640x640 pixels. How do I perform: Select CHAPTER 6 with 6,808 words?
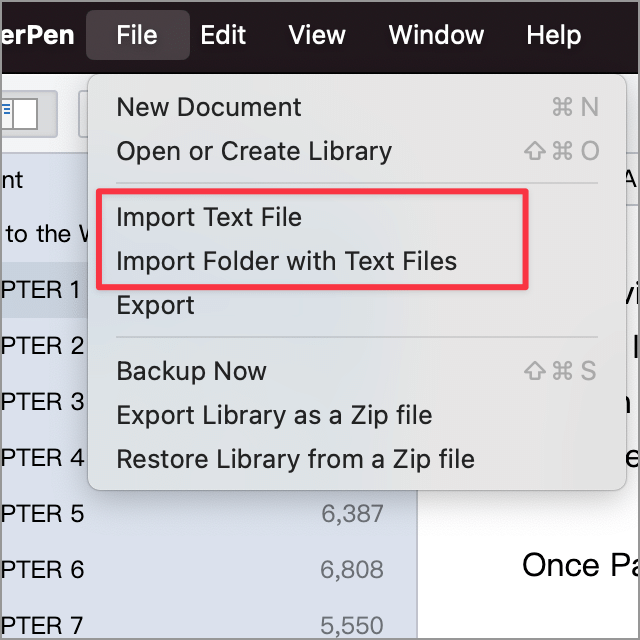(x=209, y=569)
